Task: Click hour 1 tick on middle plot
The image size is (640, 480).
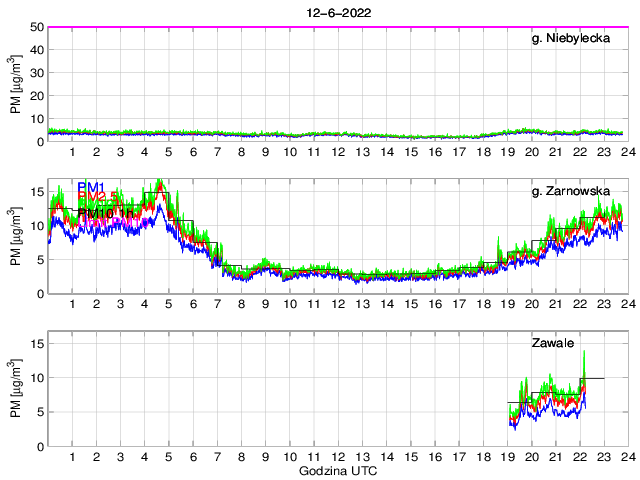Action: (73, 304)
